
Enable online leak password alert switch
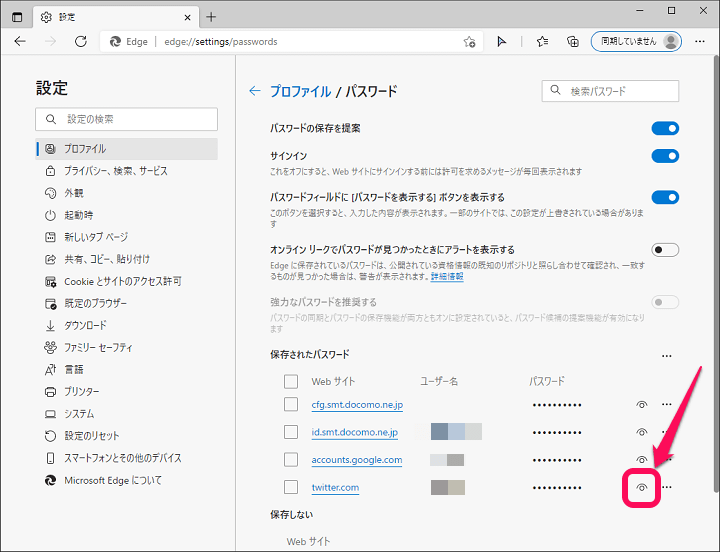665,250
